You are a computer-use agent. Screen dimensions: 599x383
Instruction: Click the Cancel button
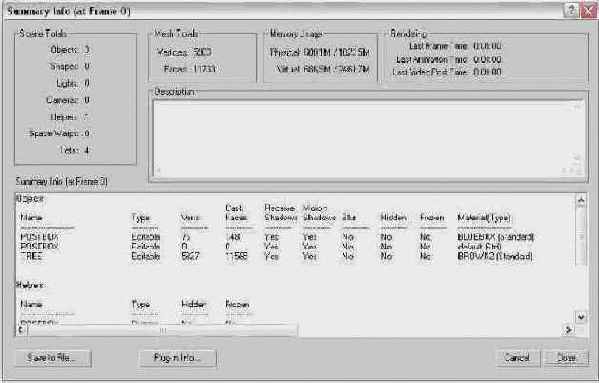[517, 358]
